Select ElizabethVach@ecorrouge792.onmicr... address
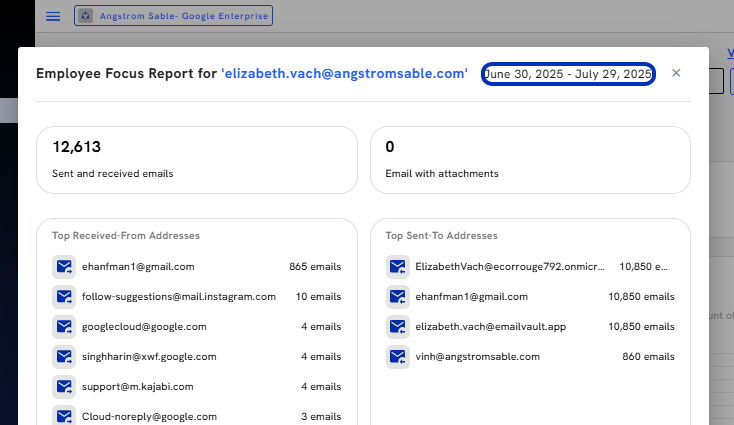 click(x=510, y=267)
